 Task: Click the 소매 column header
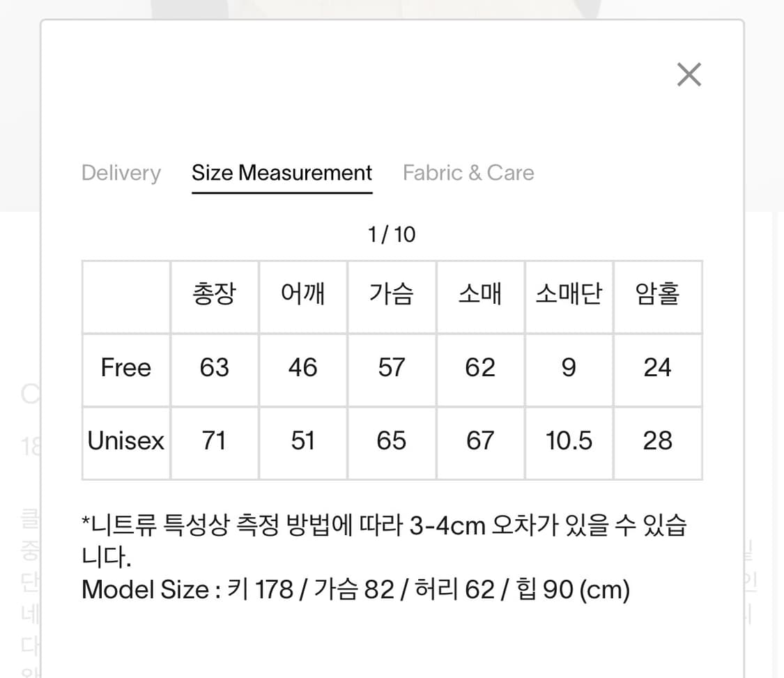click(x=480, y=295)
